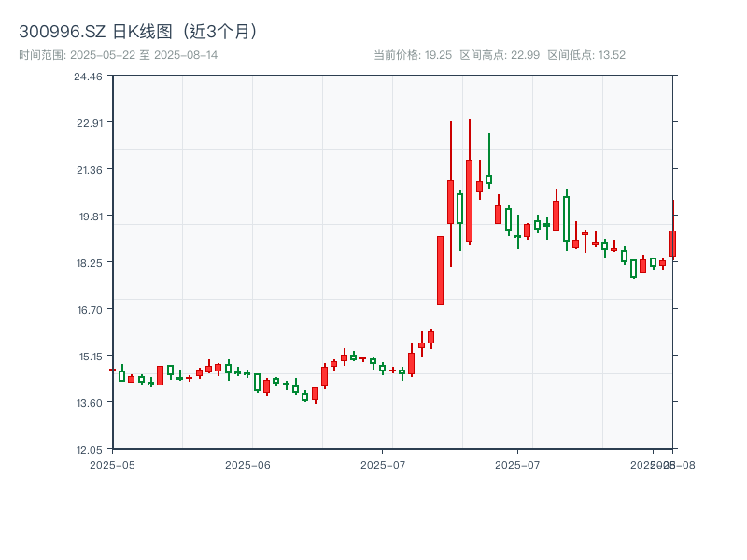Click the y-axis label 19.81
Screen dimensions: 747x560
point(91,217)
